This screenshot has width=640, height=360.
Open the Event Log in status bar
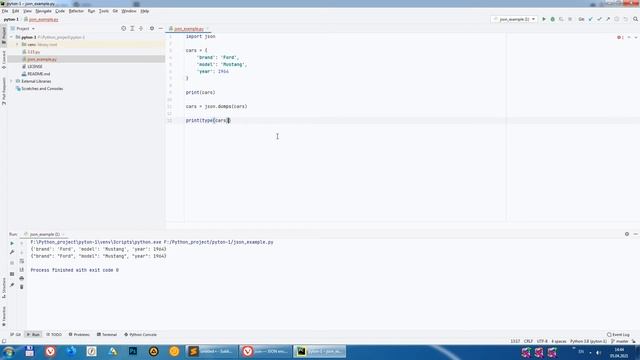click(x=618, y=335)
